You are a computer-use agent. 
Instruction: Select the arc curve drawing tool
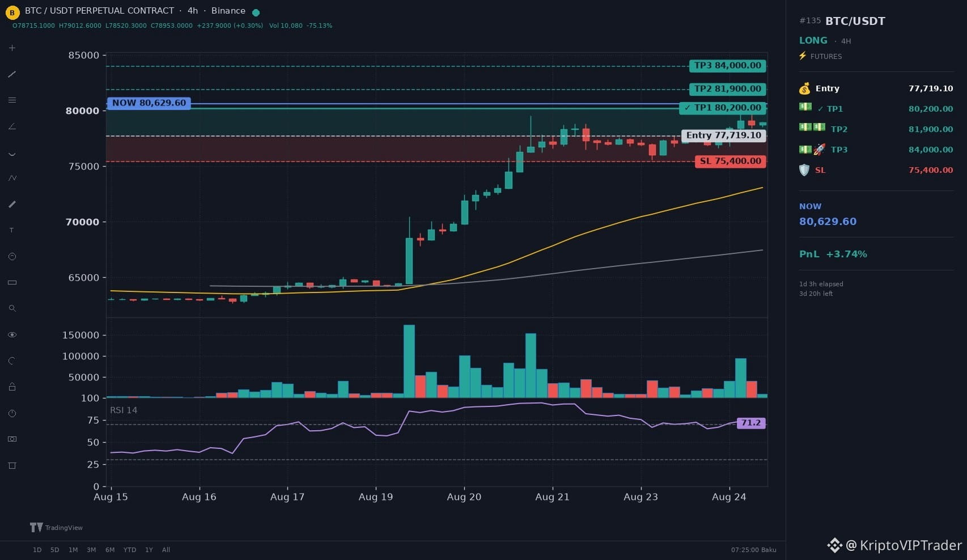12,153
